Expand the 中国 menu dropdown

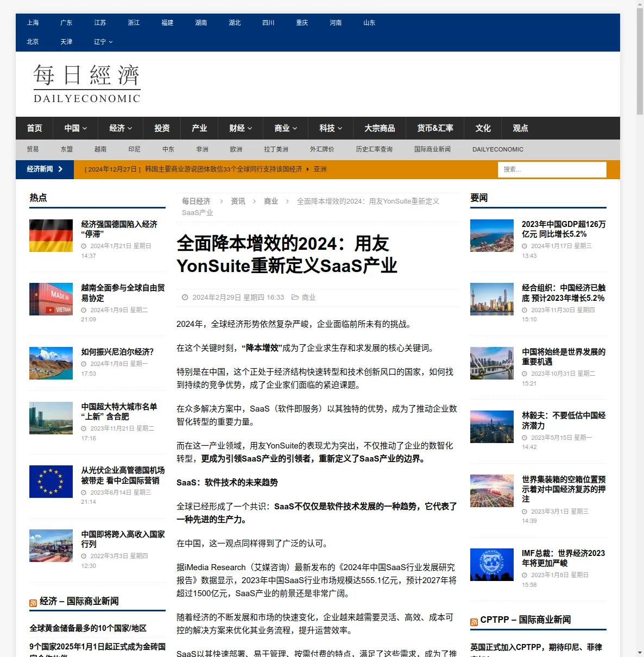75,128
